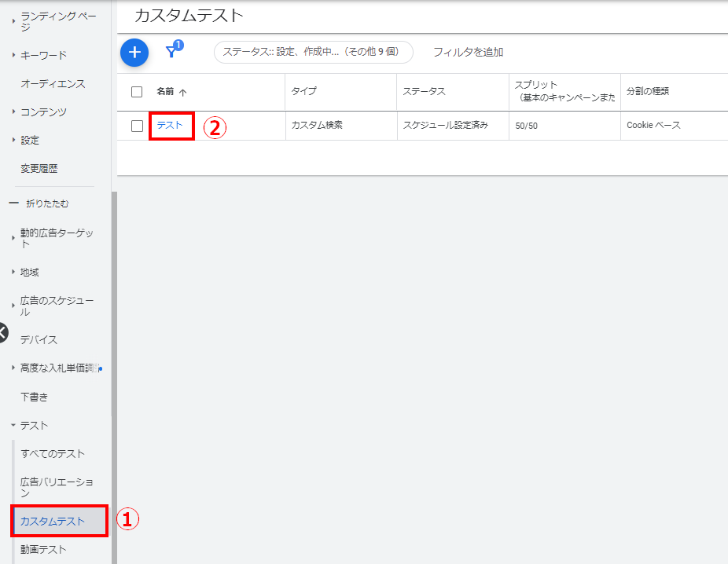The image size is (728, 564).
Task: Toggle the select-all checkbox in header
Action: (137, 92)
